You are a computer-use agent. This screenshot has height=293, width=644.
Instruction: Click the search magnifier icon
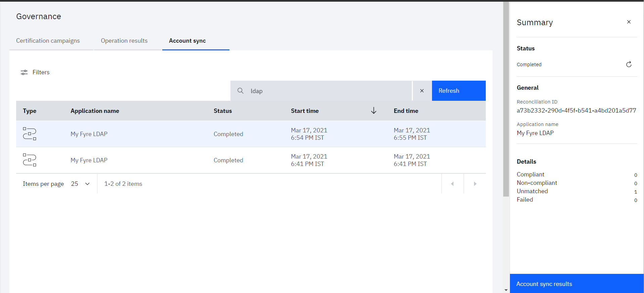[x=241, y=91]
